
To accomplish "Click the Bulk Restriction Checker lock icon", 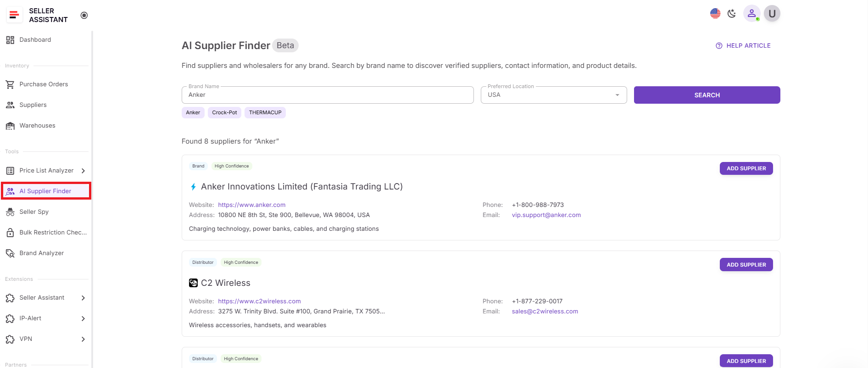I will 10,233.
